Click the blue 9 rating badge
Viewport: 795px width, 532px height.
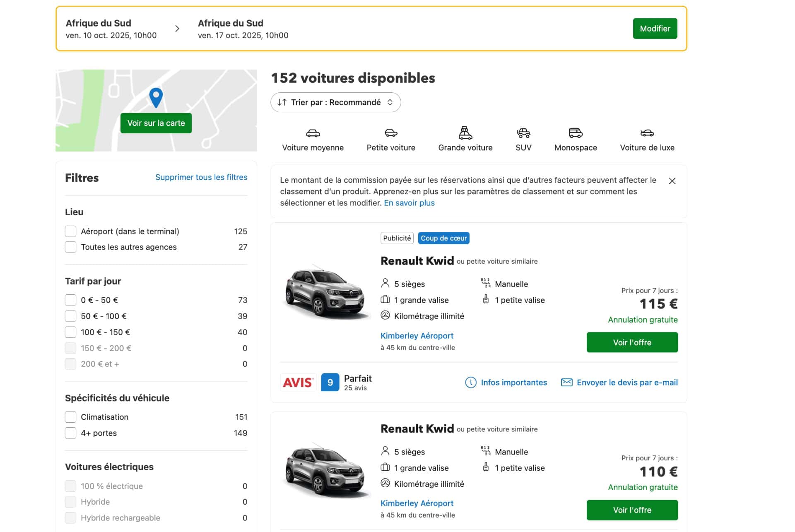(x=330, y=382)
